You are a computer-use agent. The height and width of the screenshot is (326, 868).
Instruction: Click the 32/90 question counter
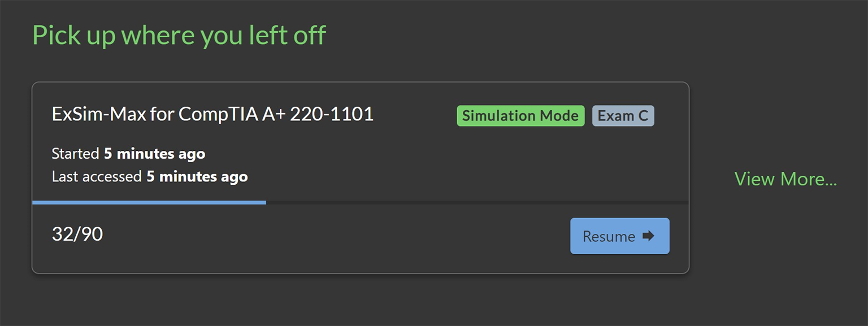tap(77, 234)
